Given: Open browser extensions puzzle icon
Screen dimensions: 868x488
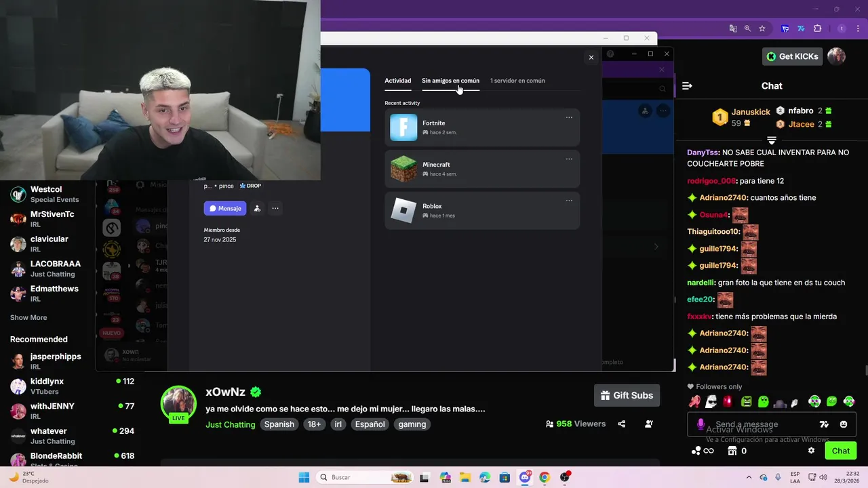Looking at the screenshot, I should 817,28.
